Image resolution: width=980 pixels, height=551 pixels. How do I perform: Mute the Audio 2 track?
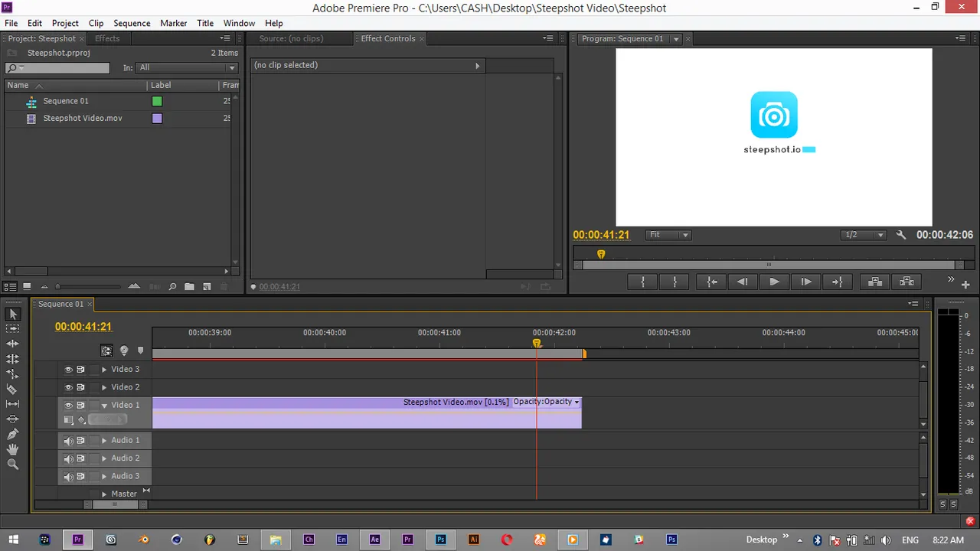(68, 458)
